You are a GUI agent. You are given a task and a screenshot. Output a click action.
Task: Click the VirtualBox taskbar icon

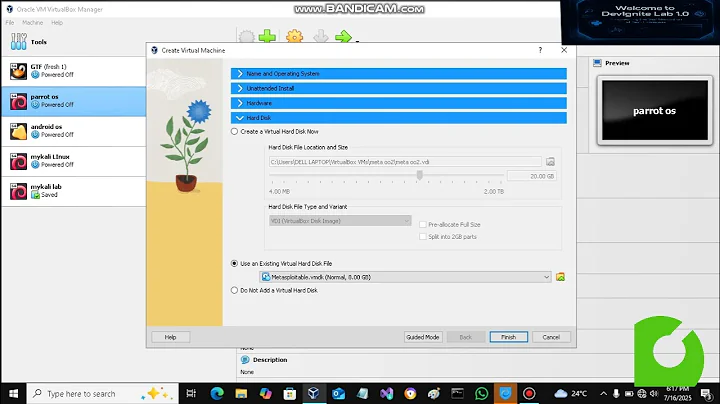(314, 393)
